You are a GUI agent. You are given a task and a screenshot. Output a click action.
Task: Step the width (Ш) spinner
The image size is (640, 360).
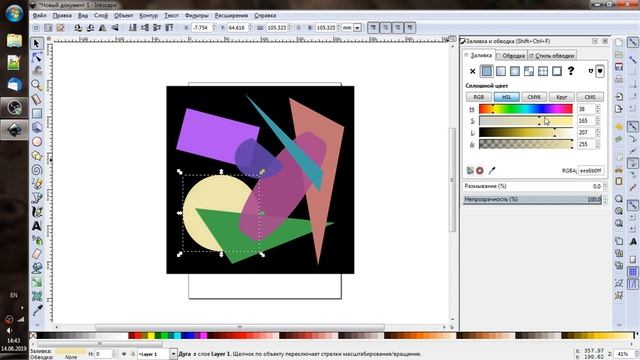[289, 28]
